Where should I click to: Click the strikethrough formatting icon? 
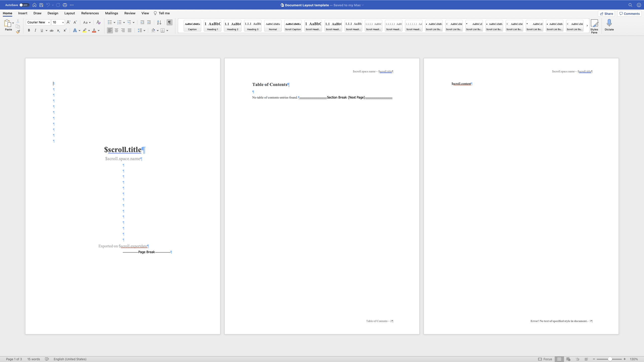[x=52, y=30]
